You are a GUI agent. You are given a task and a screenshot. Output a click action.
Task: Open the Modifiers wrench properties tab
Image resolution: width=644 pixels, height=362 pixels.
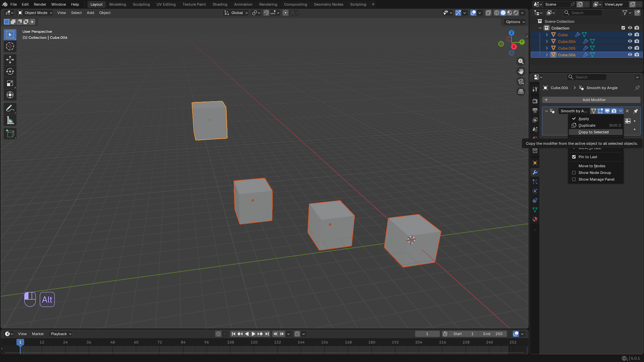(535, 172)
